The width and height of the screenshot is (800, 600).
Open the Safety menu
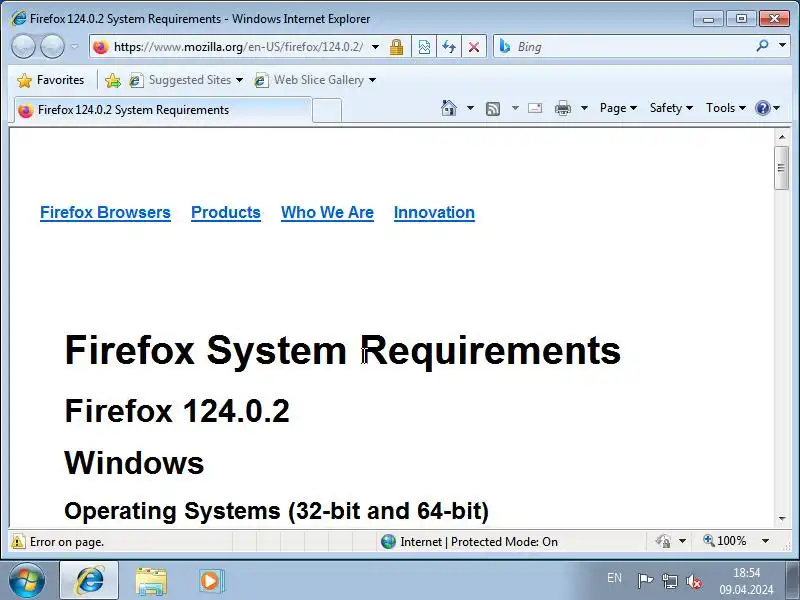click(671, 108)
